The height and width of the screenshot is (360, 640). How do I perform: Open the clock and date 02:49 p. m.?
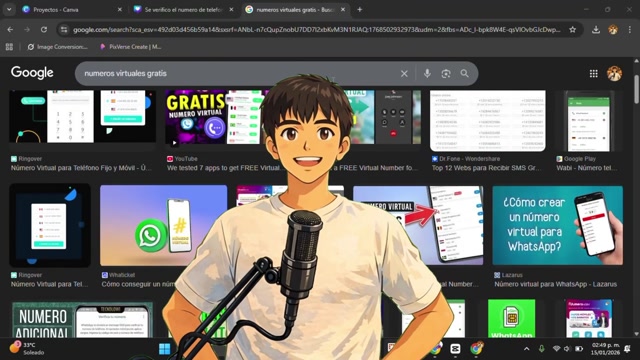(x=605, y=349)
